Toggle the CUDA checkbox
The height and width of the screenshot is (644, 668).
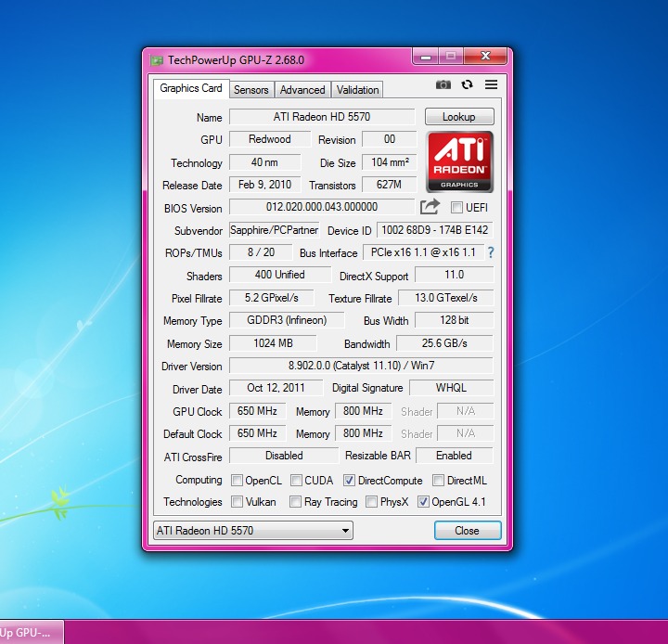click(x=296, y=481)
